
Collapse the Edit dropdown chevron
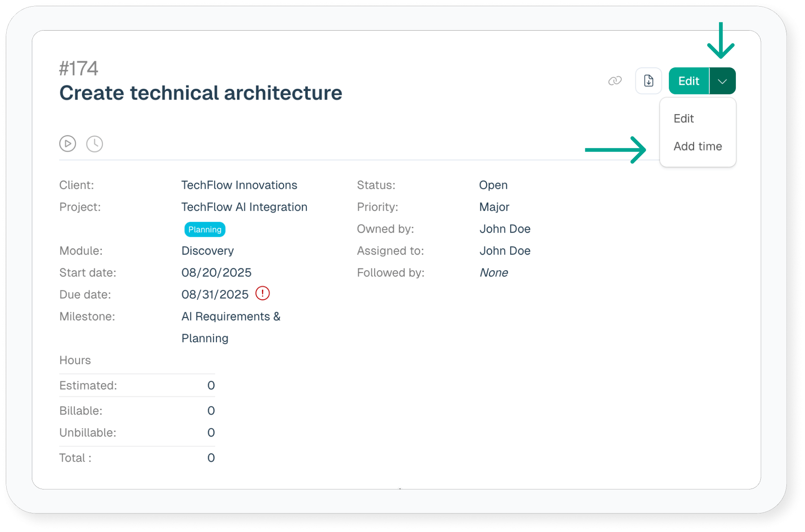[722, 81]
